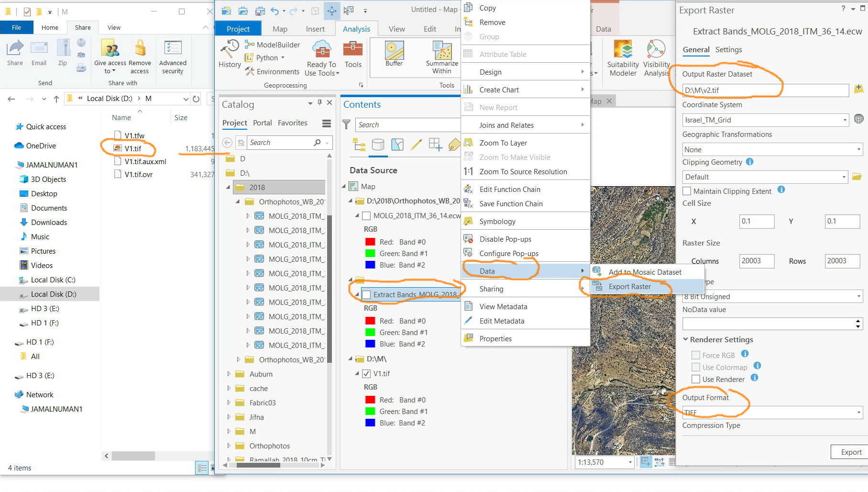The width and height of the screenshot is (868, 492).
Task: Uncheck the V1.tif layer visibility
Action: coord(366,374)
